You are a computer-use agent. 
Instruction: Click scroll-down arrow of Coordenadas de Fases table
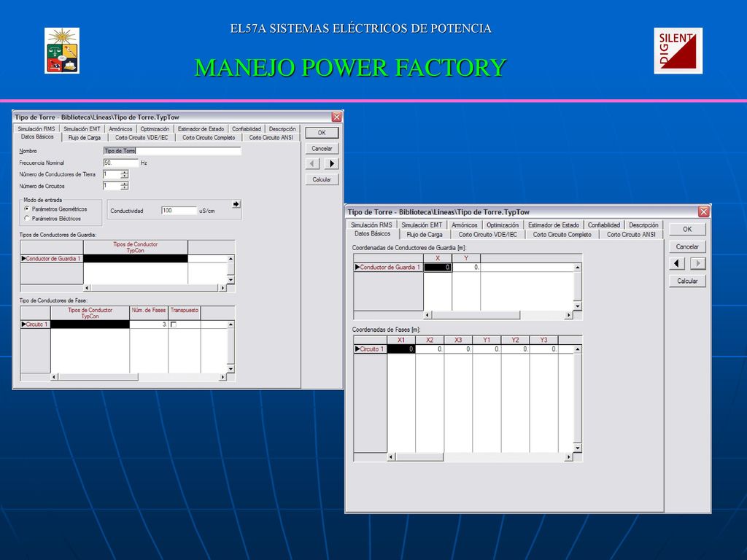click(x=578, y=448)
